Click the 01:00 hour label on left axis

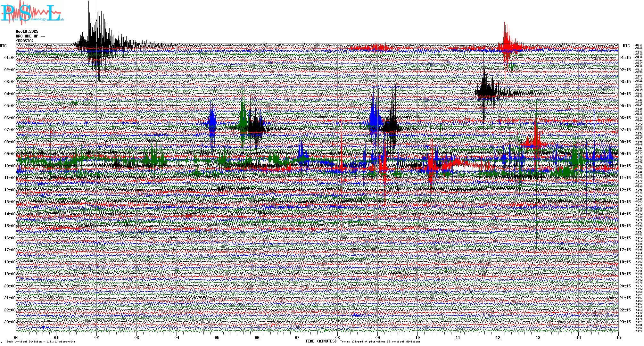[10, 58]
